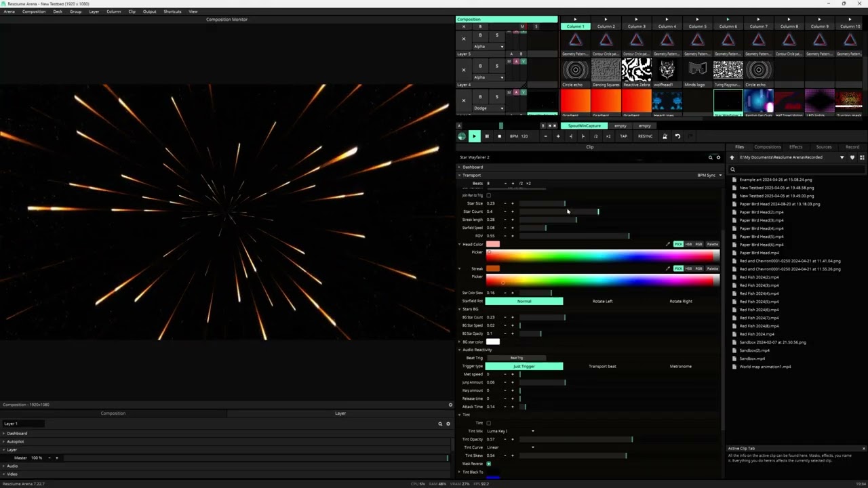Eject the Layer 4 clip with X
Image resolution: width=868 pixels, height=488 pixels.
[464, 70]
